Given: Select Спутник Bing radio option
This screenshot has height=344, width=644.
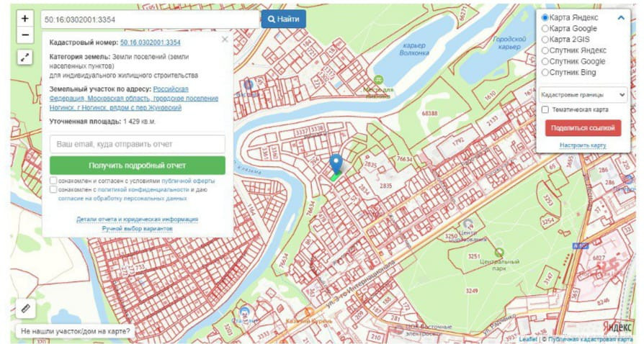Looking at the screenshot, I should coord(545,72).
